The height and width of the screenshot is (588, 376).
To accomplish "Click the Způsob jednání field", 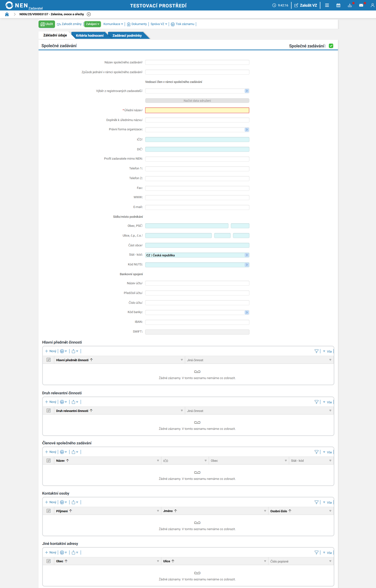I will pyautogui.click(x=197, y=72).
